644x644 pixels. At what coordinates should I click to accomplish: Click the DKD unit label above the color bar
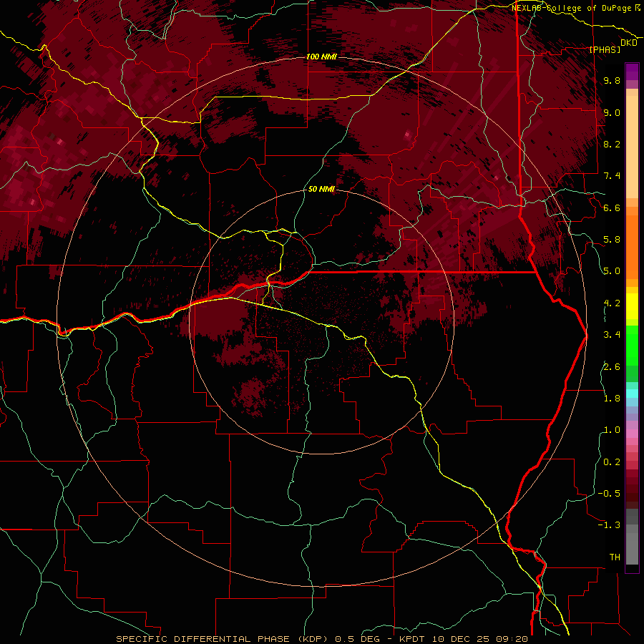(628, 43)
